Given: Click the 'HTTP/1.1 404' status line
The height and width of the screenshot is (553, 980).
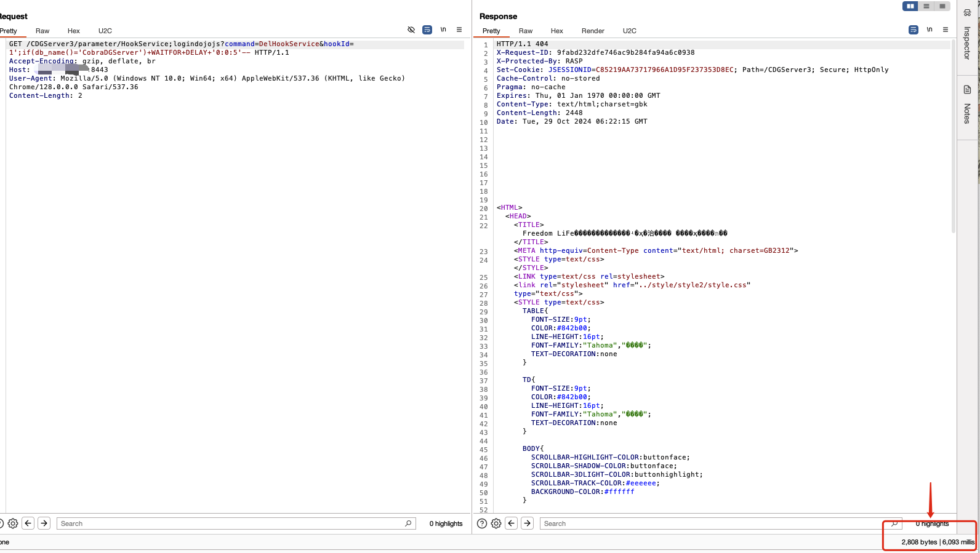Looking at the screenshot, I should pyautogui.click(x=522, y=44).
